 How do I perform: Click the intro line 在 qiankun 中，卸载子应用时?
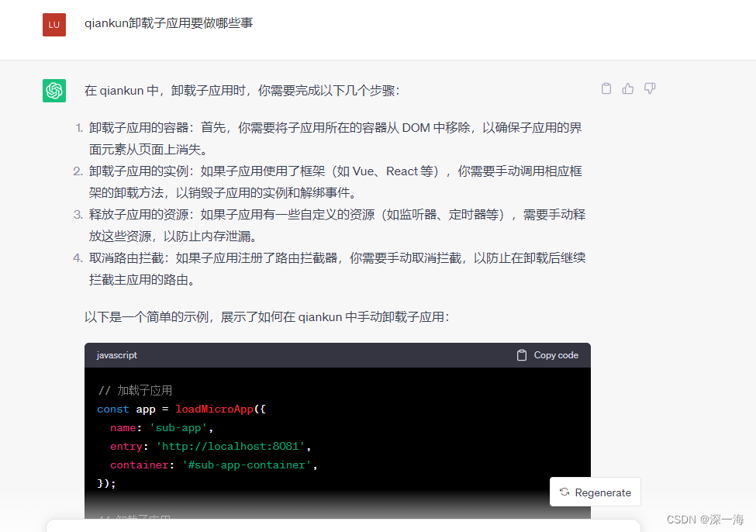242,91
